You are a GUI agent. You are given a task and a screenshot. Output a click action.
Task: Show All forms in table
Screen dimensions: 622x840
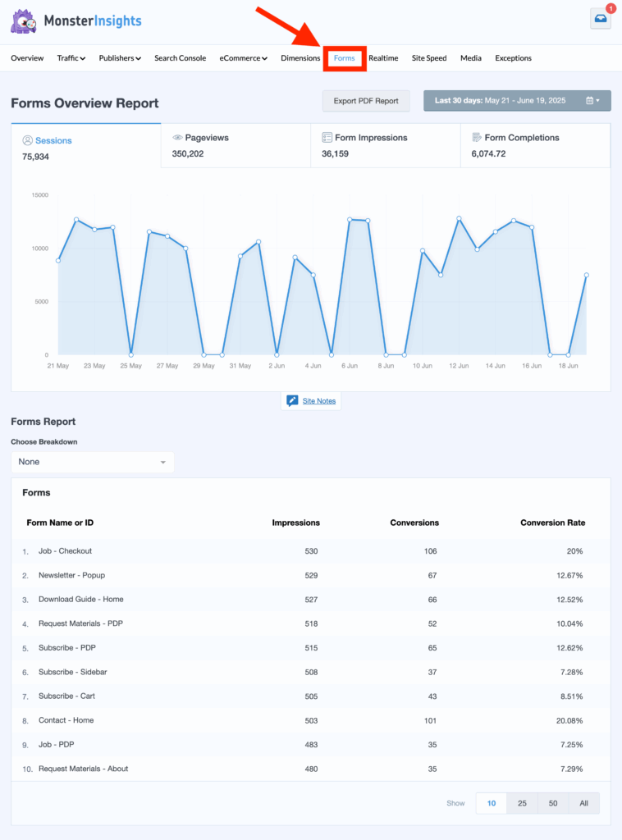583,803
